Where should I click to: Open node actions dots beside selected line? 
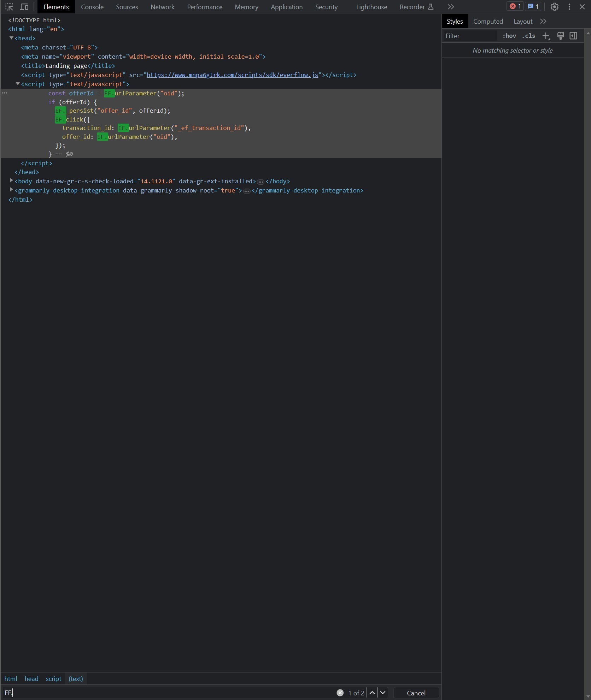(x=5, y=93)
